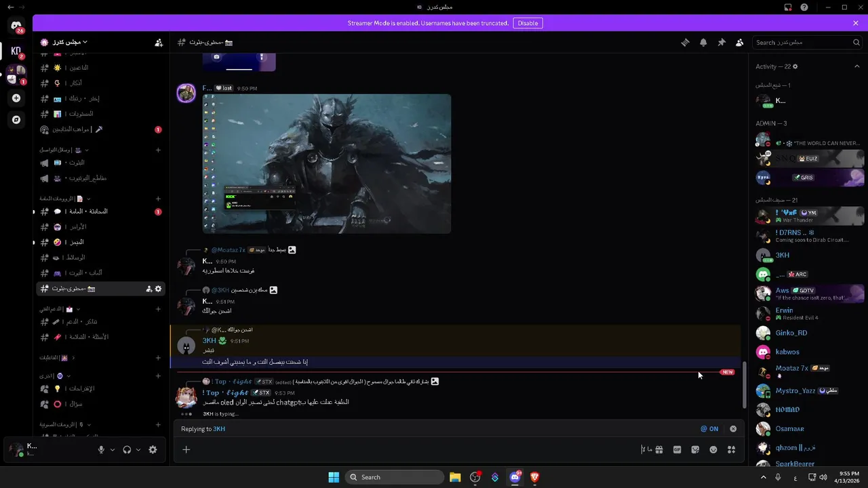Open member Erwin in member list
Screen dimensions: 868x488
click(x=809, y=314)
